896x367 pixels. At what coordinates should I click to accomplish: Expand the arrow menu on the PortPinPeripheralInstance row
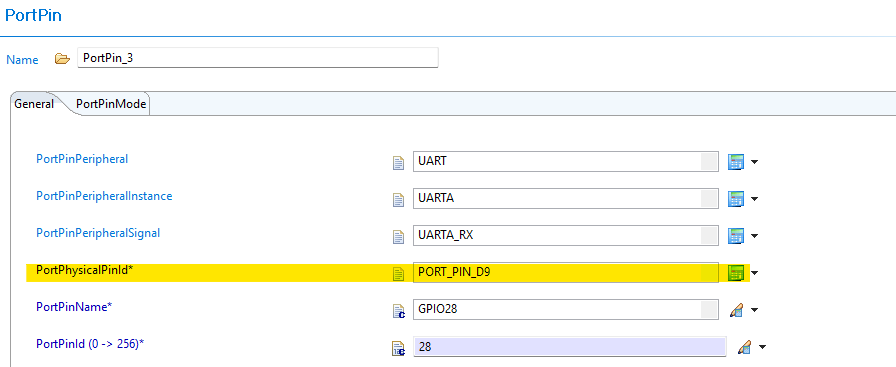tap(754, 200)
